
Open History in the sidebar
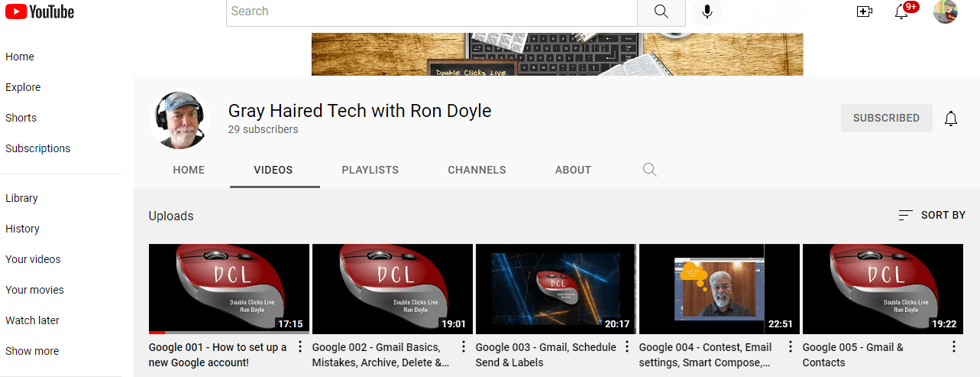click(x=22, y=229)
